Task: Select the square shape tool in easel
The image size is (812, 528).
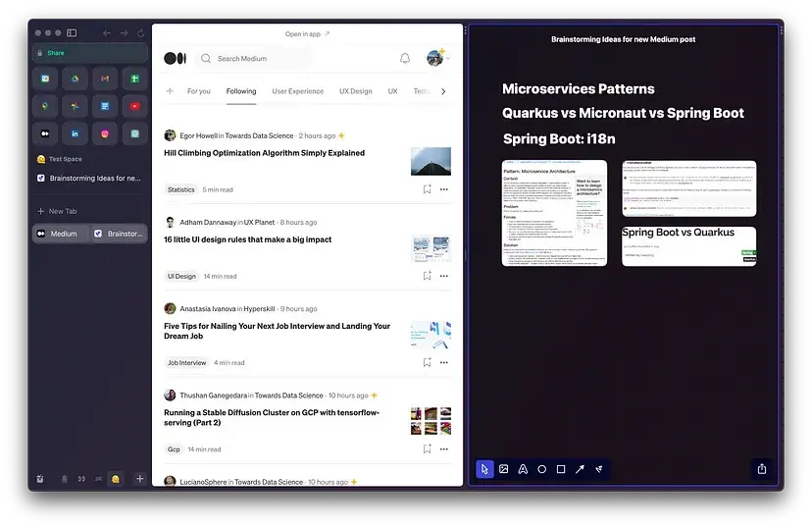Action: click(x=561, y=469)
